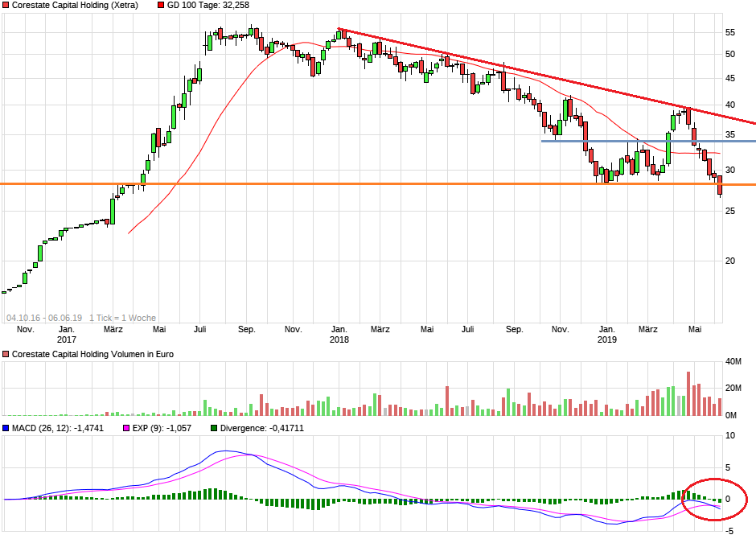Click the last red candlestick below 30

click(720, 186)
